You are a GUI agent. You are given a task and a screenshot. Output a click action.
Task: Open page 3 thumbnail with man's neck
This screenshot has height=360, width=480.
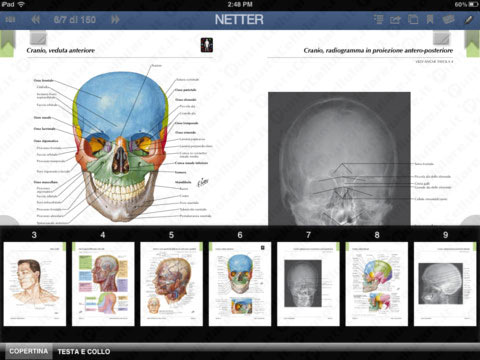tap(35, 284)
